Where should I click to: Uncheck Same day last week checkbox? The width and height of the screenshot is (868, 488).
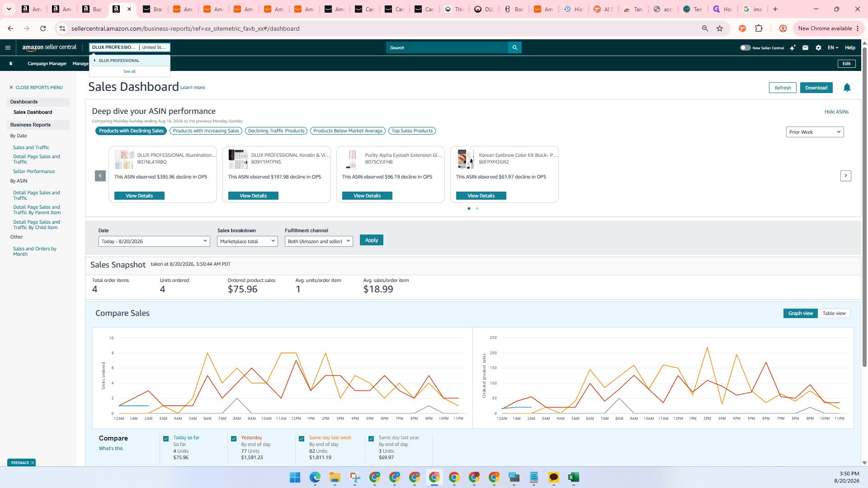click(302, 439)
